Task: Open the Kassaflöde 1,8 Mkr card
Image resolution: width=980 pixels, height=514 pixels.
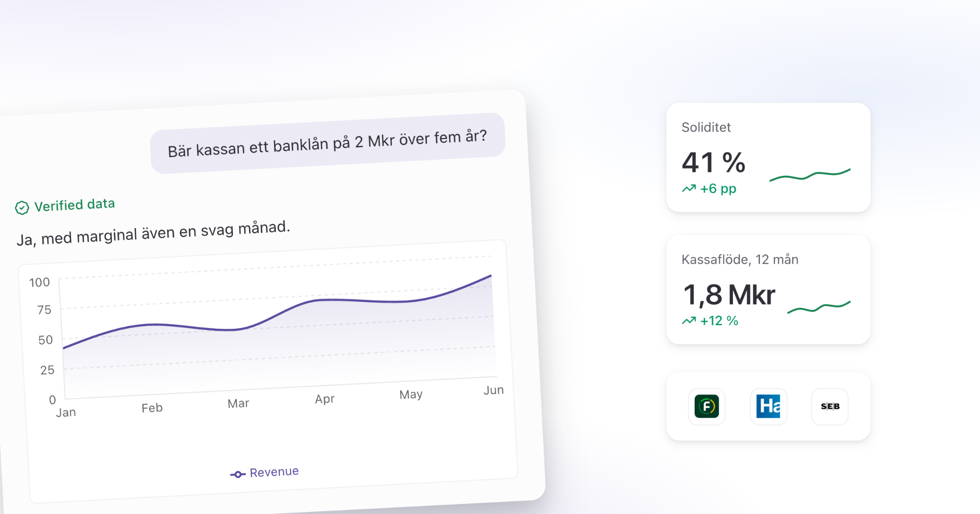Action: point(768,290)
